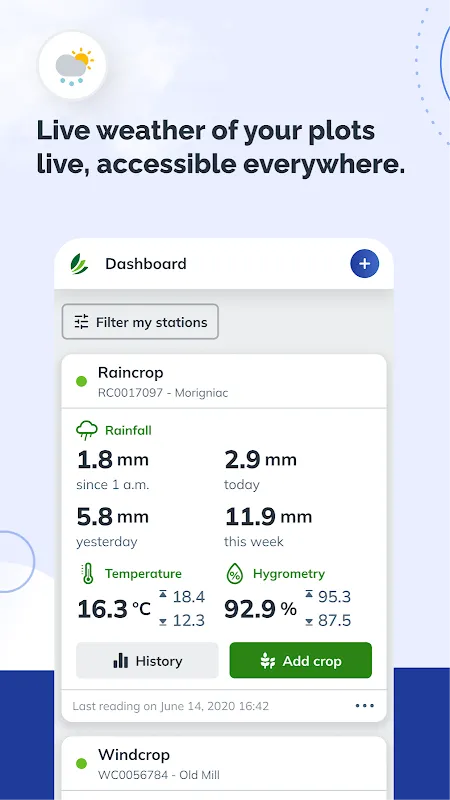Click the green leaf app logo
The width and height of the screenshot is (450, 800).
coord(79,264)
